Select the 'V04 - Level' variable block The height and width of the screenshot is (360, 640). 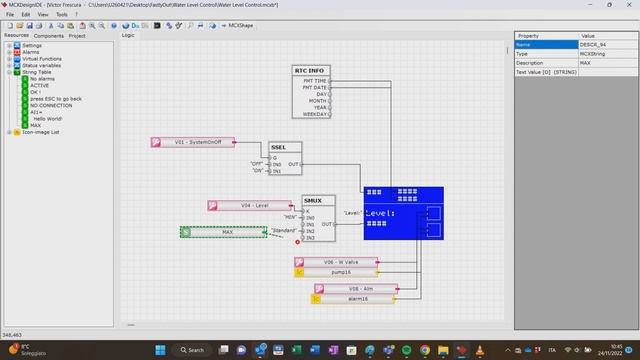250,205
